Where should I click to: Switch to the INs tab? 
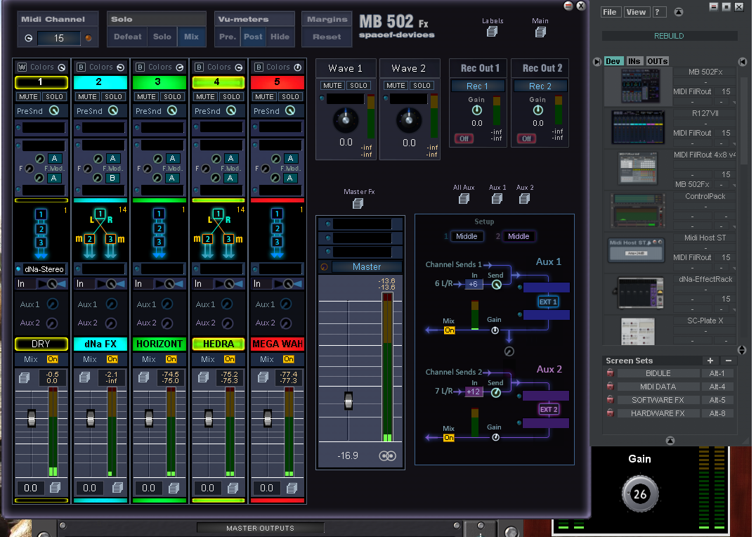coord(634,61)
